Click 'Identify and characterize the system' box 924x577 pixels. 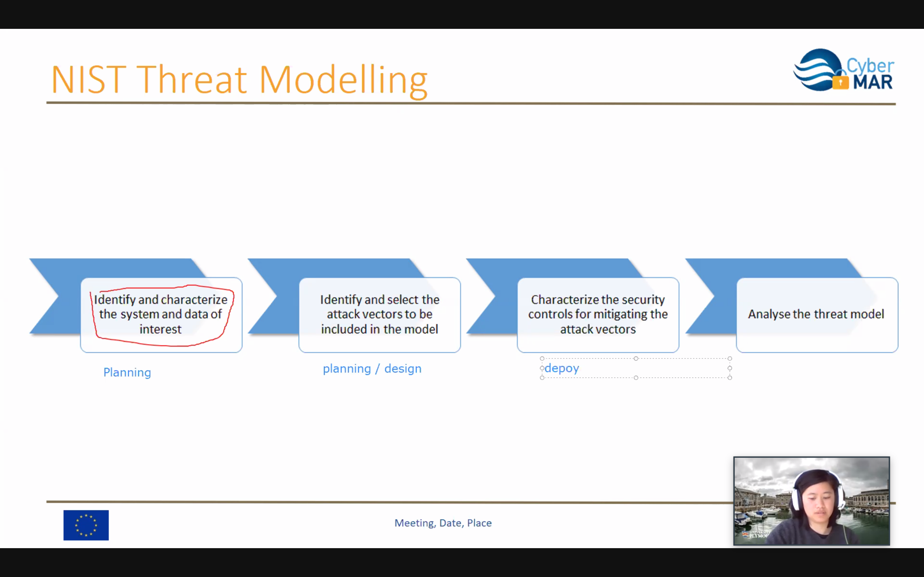pos(161,314)
